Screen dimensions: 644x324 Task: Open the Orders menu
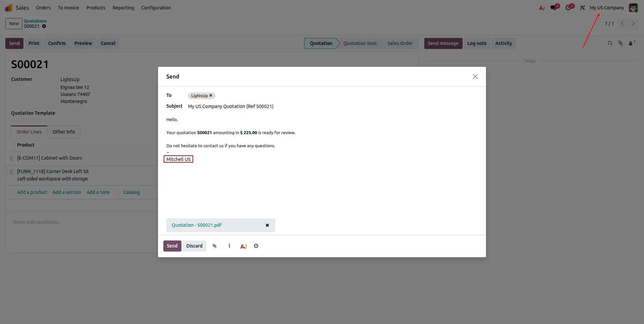[43, 8]
